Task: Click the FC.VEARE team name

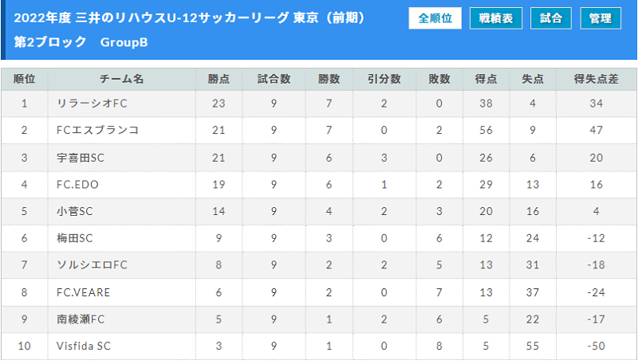Action: point(84,292)
